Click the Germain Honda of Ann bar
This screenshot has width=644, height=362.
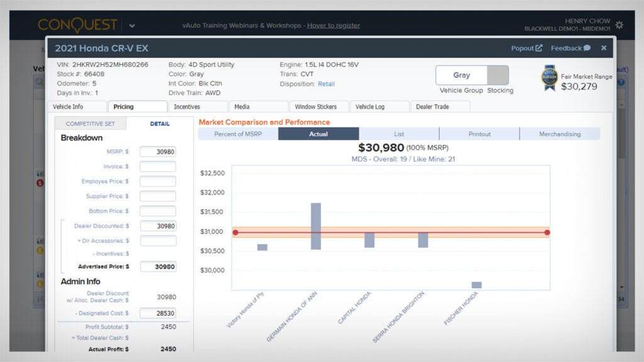316,226
